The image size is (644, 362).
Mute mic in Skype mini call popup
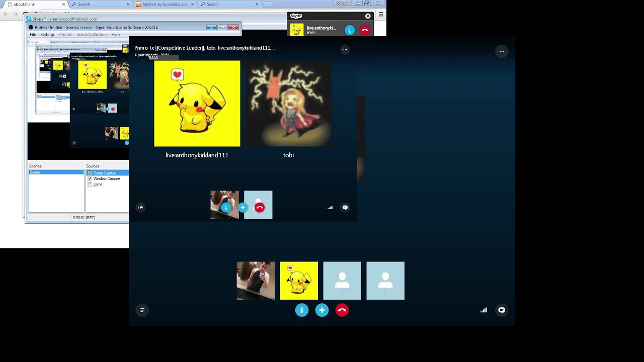tap(350, 30)
